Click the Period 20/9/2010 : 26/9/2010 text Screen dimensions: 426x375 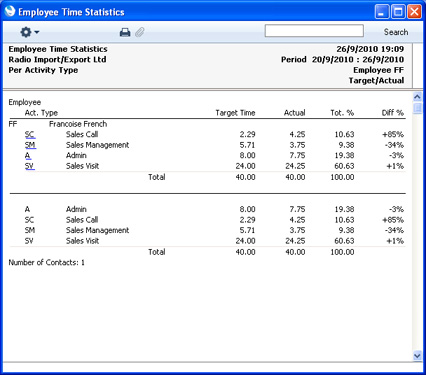[x=342, y=60]
